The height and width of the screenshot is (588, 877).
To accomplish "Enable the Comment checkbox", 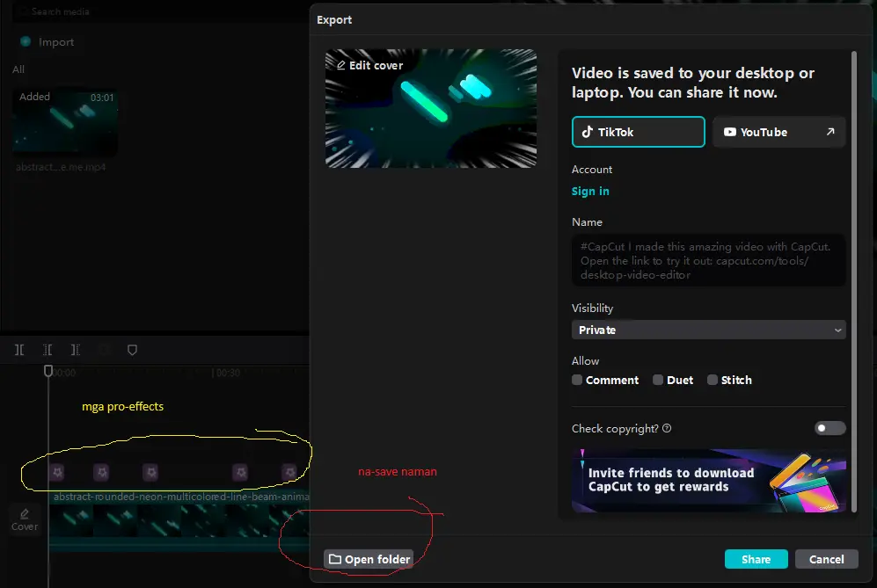I will coord(577,380).
